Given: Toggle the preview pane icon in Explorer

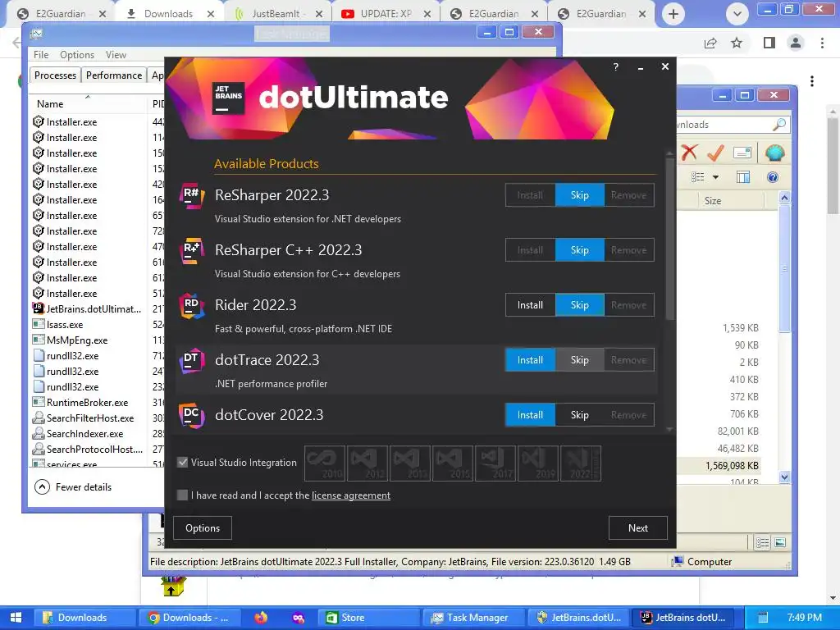Looking at the screenshot, I should click(x=743, y=177).
